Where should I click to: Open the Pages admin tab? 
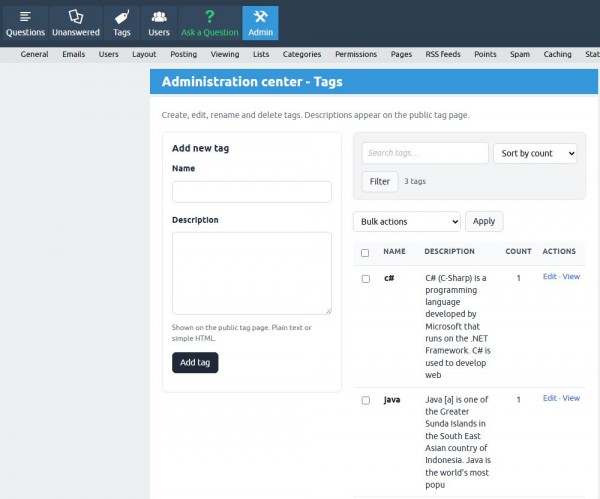[x=401, y=54]
